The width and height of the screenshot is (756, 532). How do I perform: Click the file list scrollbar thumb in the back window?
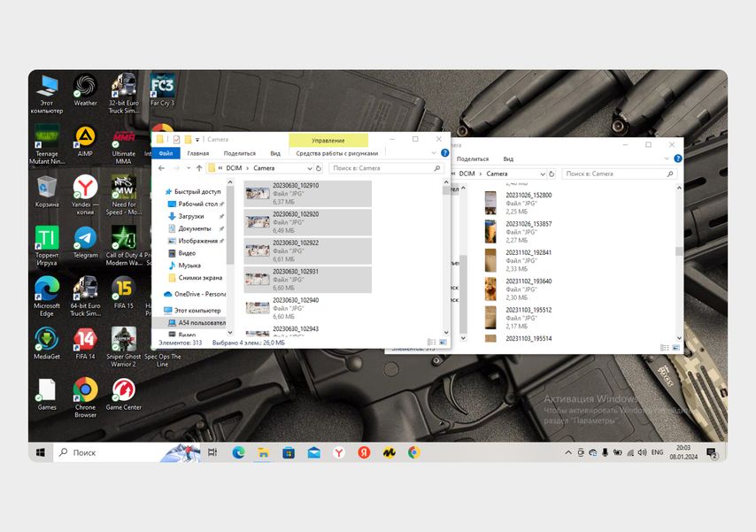[x=679, y=251]
